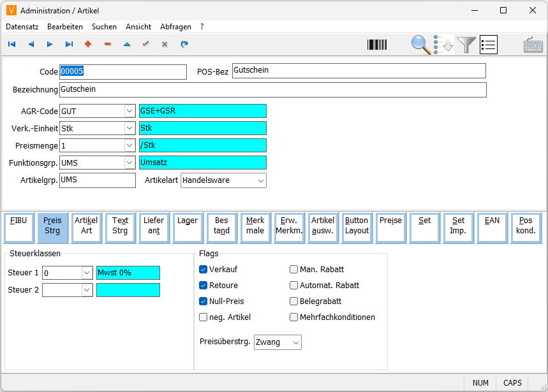The width and height of the screenshot is (548, 392).
Task: Open the on-screen keyboard icon
Action: pos(533,45)
